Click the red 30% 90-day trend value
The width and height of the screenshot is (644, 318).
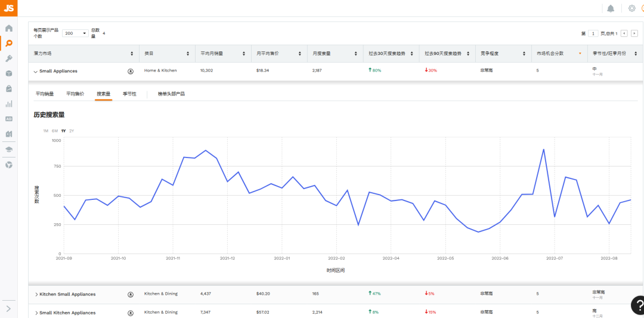coord(431,70)
